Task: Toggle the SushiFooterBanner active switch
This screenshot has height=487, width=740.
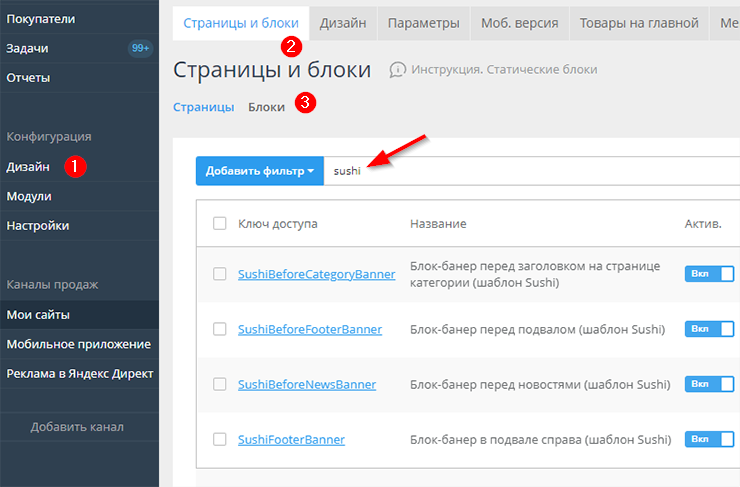Action: point(709,439)
